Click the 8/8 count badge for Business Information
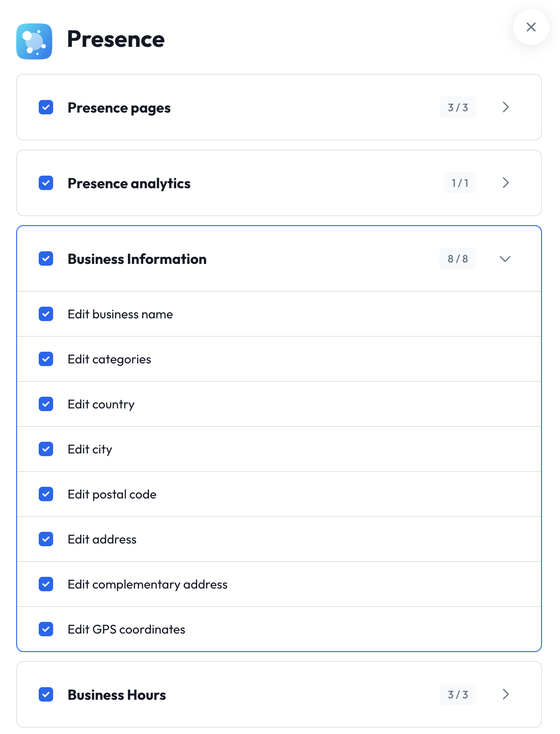Image resolution: width=560 pixels, height=734 pixels. tap(458, 258)
